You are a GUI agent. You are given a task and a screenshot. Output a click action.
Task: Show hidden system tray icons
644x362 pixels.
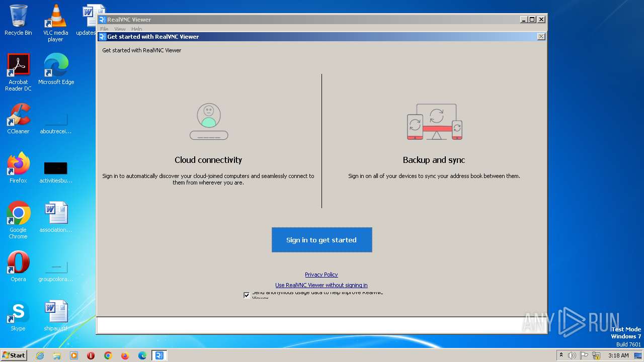(x=561, y=355)
